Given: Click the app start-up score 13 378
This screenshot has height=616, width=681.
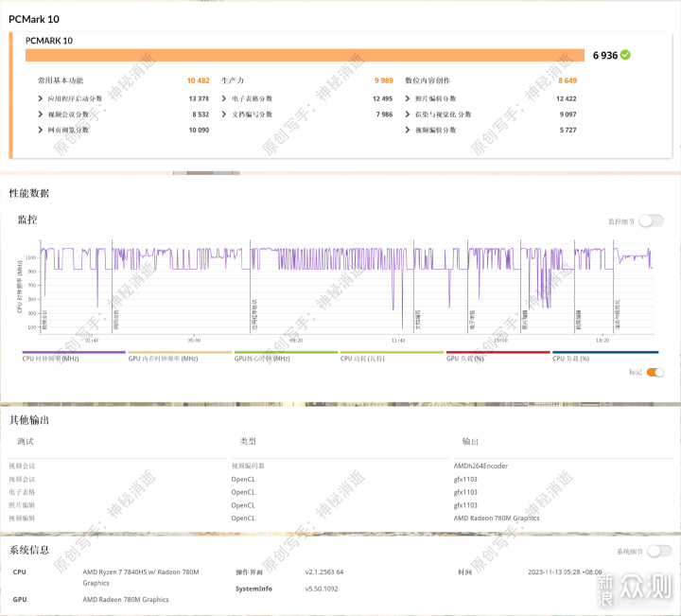Looking at the screenshot, I should (x=199, y=98).
